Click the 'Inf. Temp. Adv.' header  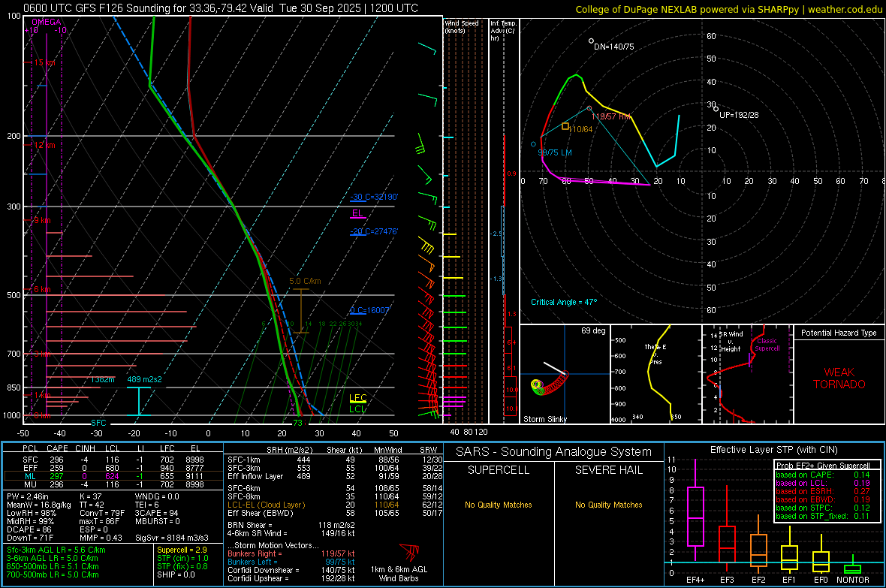click(504, 31)
